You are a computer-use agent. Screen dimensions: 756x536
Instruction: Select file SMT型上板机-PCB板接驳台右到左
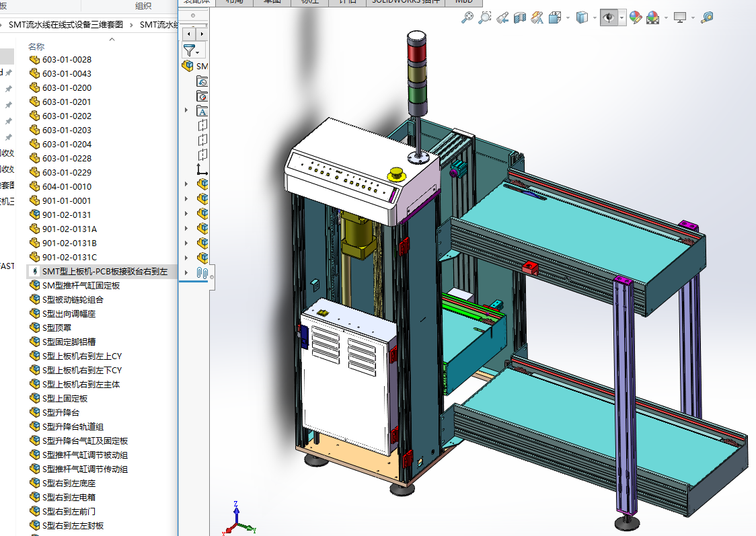[x=104, y=271]
